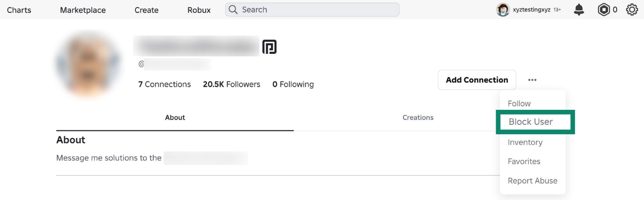
Task: Choose Report Abuse from the menu
Action: (x=532, y=181)
